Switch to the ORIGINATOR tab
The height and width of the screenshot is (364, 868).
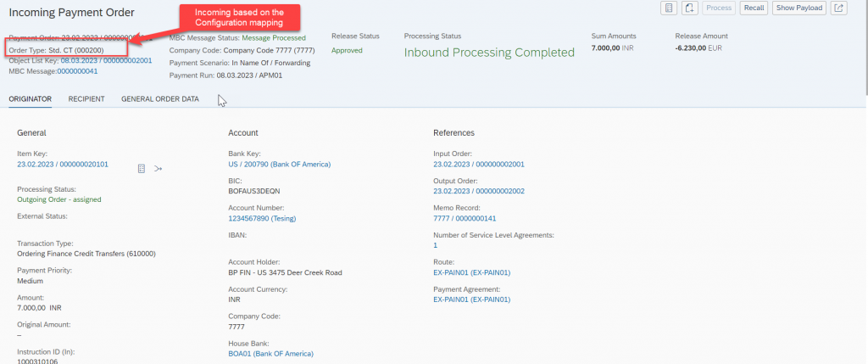click(x=31, y=99)
